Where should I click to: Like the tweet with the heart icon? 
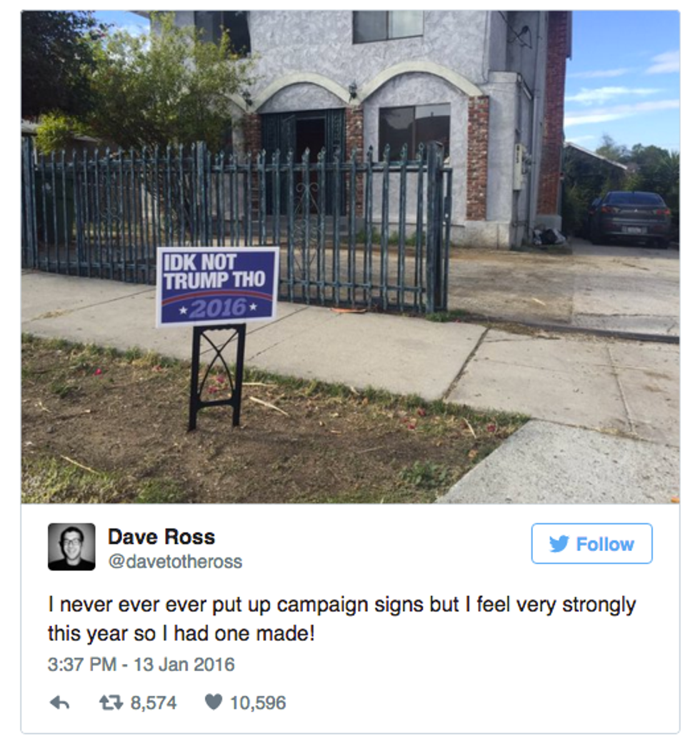214,702
